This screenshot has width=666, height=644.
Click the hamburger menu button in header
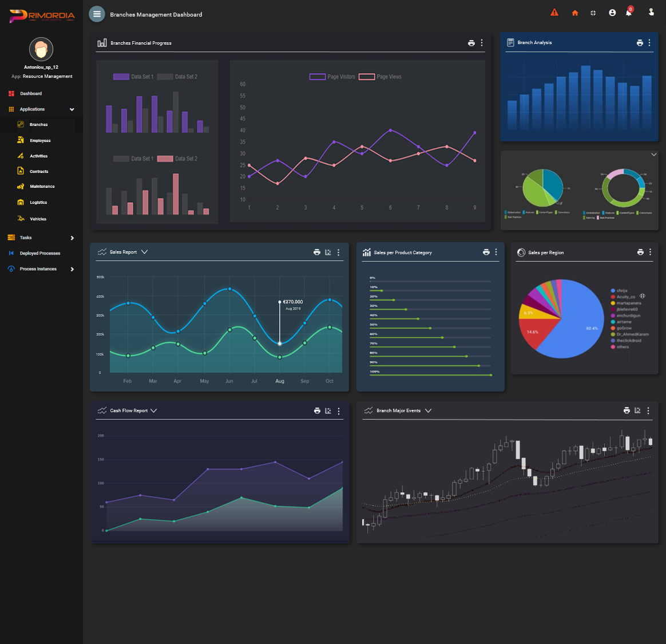pyautogui.click(x=97, y=14)
